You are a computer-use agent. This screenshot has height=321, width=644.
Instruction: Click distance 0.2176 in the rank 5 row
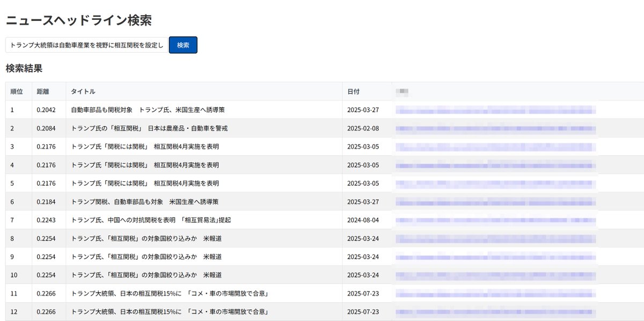46,183
